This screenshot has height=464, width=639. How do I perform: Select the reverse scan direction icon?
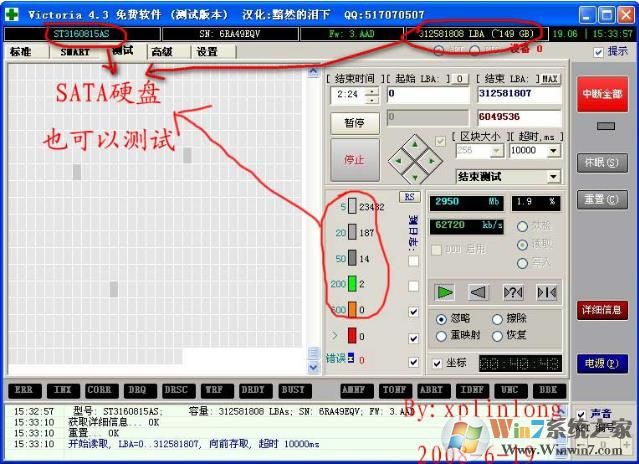[x=478, y=292]
